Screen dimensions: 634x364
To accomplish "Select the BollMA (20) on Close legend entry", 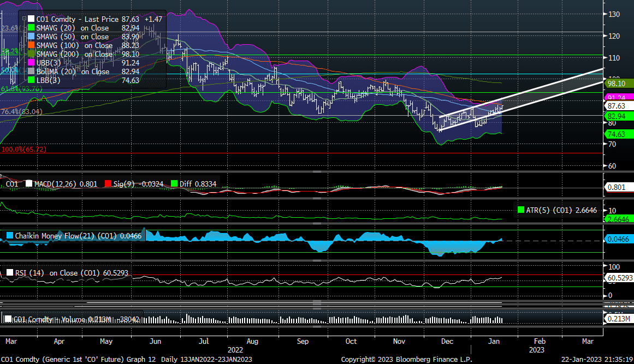I will (73, 72).
